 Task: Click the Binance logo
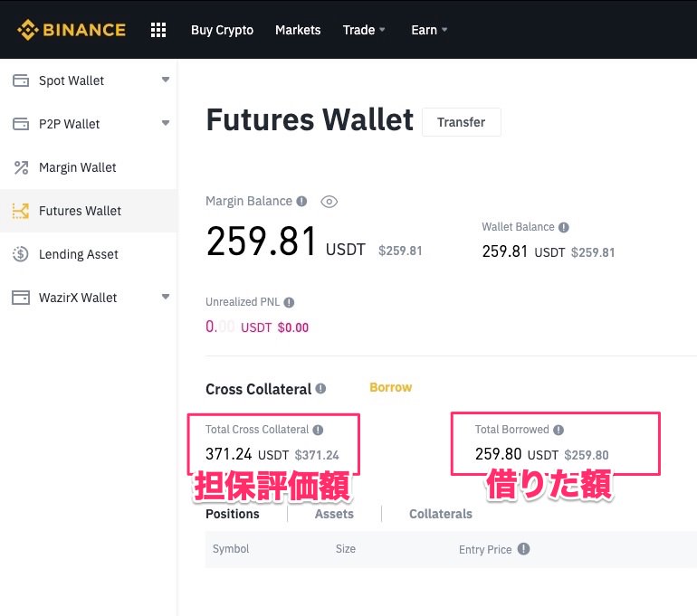point(71,30)
